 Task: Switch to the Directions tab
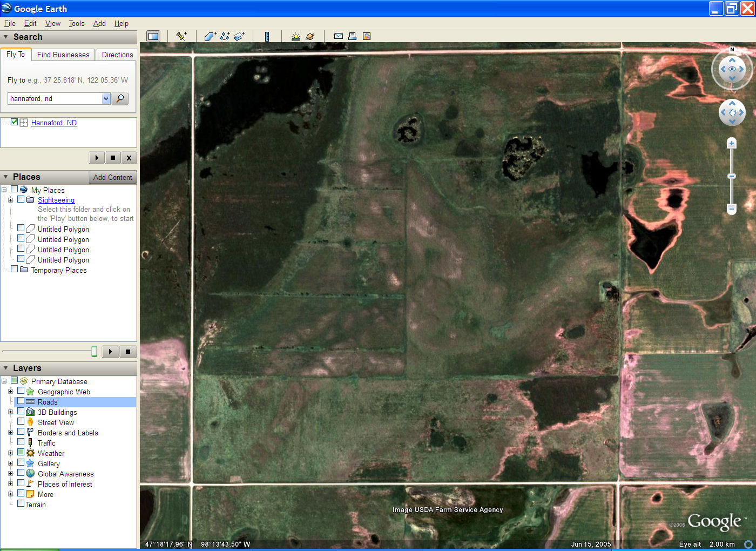[117, 55]
